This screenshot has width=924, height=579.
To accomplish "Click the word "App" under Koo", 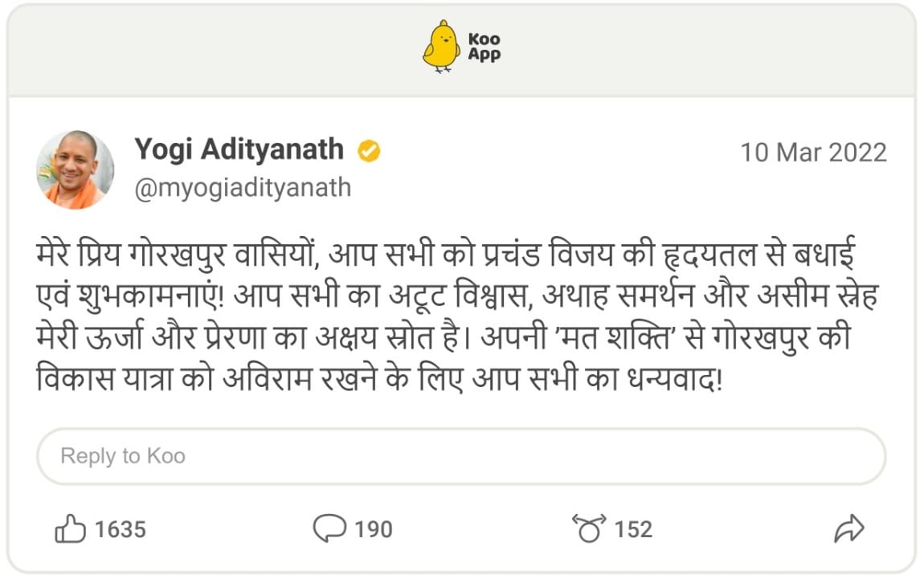I will point(484,55).
